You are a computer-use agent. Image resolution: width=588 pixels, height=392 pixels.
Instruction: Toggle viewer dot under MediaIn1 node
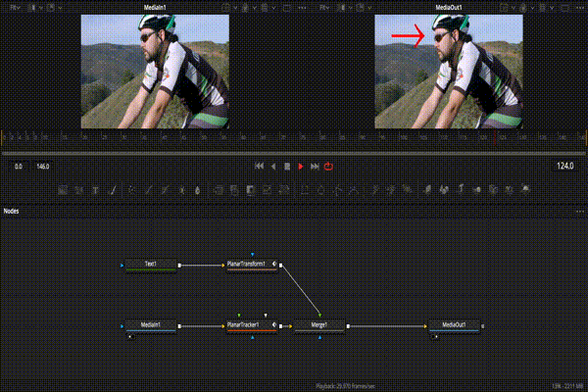coord(130,335)
